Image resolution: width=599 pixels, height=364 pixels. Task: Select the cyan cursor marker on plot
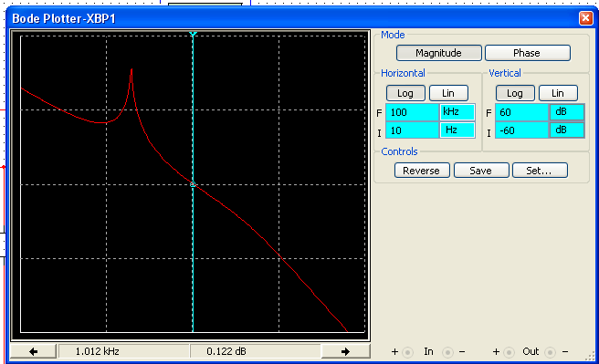pos(193,184)
